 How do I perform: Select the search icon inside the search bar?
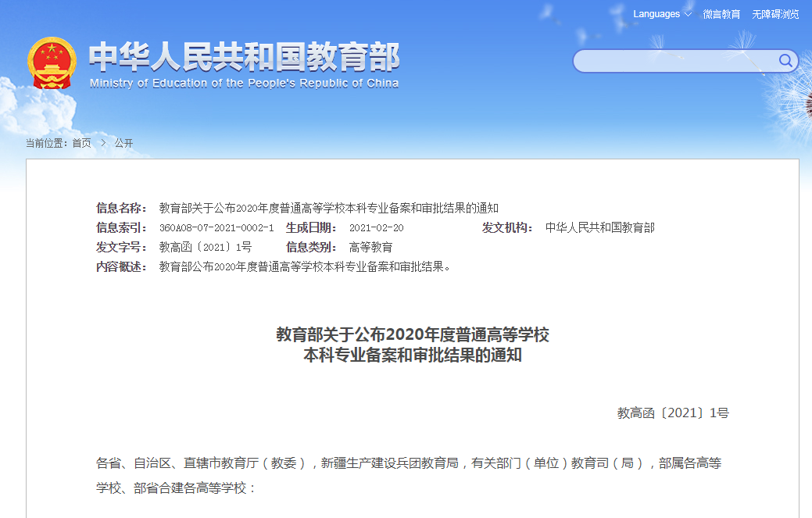tap(787, 60)
